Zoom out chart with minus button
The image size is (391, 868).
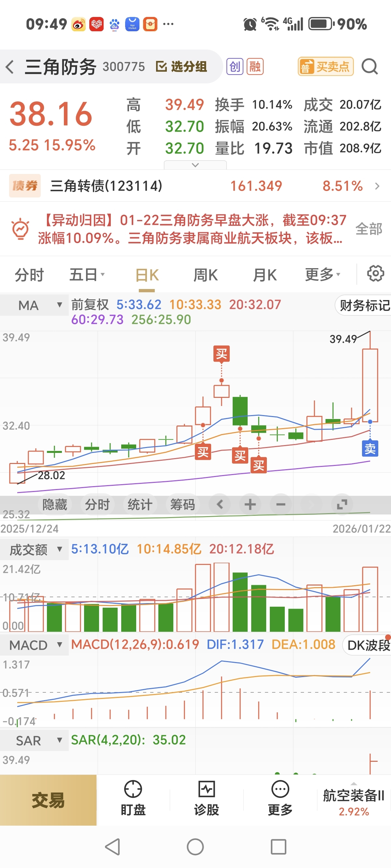pos(281,504)
